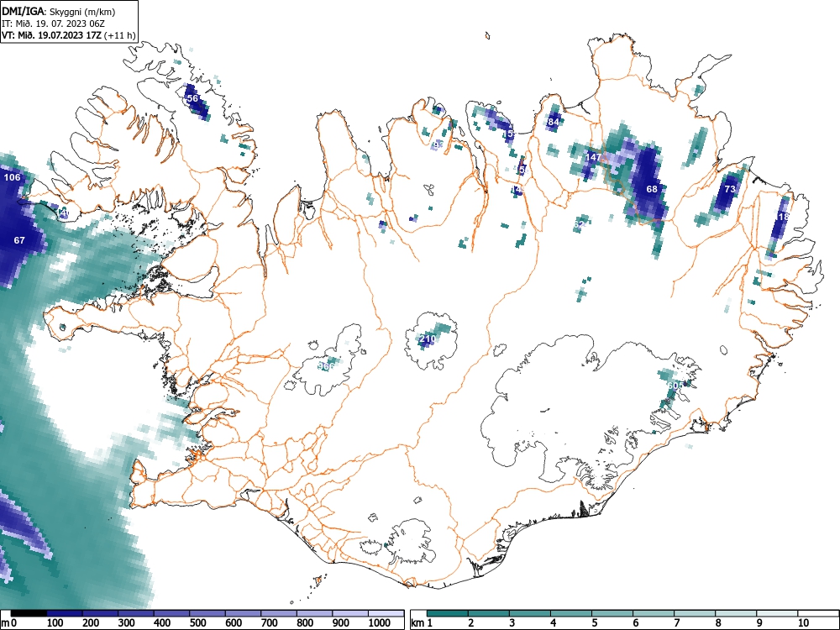Image resolution: width=840 pixels, height=630 pixels.
Task: Click the "100" metre legend label
Action: (55, 623)
